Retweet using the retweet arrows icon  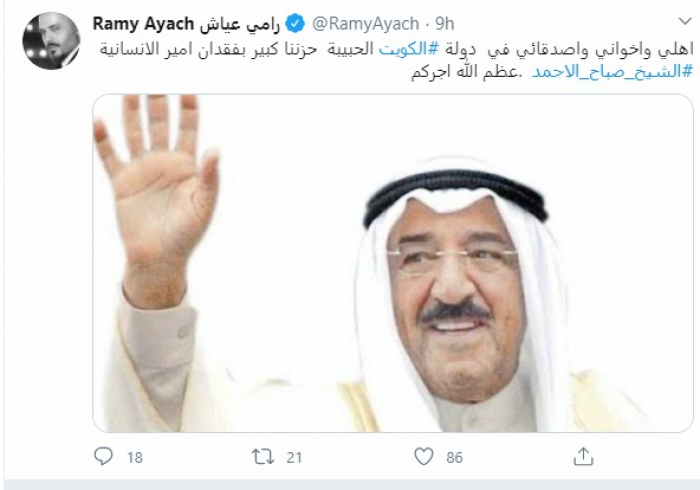pos(263,457)
